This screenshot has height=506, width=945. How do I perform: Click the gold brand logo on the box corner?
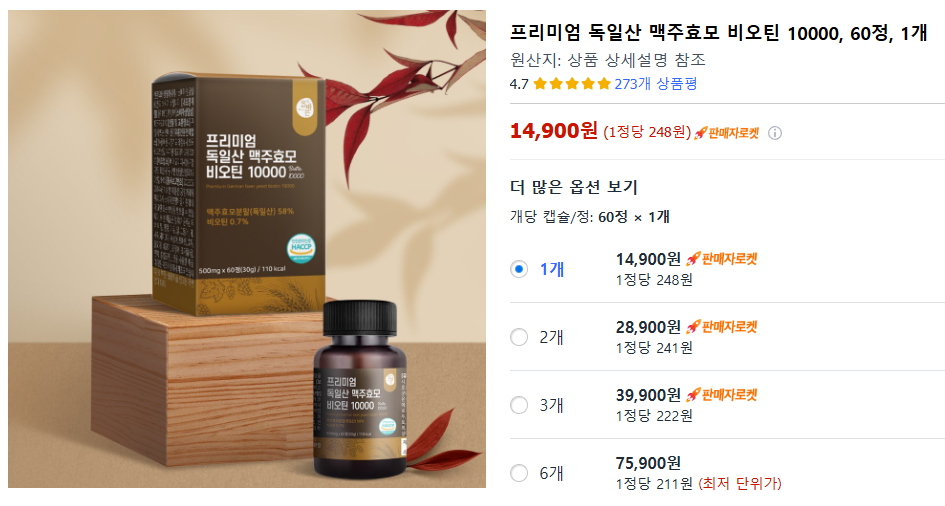(305, 108)
